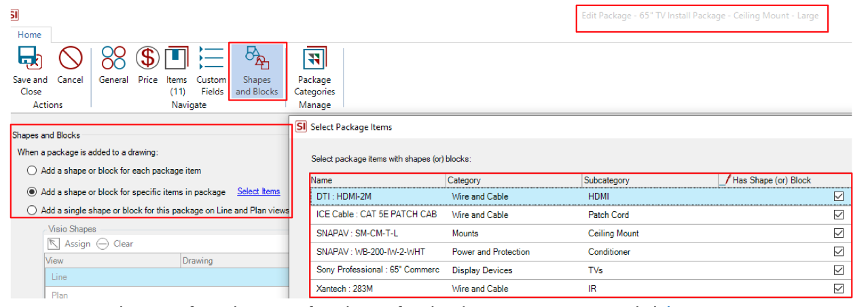Click the Cancel icon in ribbon
Screen dimensions: 868x307
tap(70, 58)
